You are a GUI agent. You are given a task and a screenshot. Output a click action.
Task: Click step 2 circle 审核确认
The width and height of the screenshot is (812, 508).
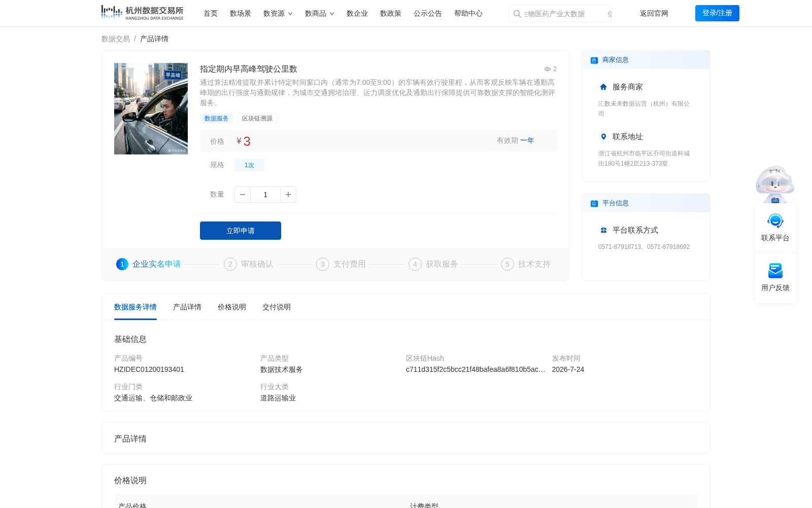tap(230, 264)
